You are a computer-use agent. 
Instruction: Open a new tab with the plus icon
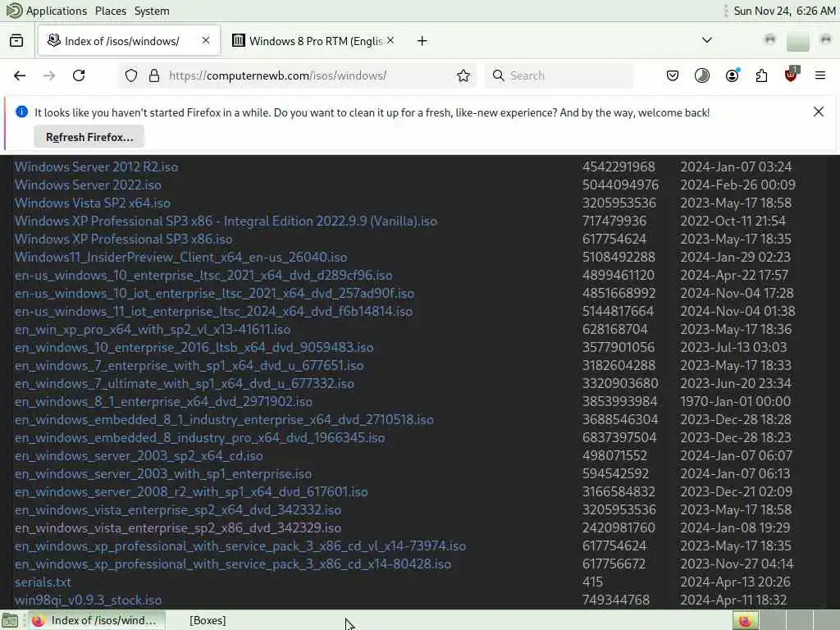click(422, 41)
